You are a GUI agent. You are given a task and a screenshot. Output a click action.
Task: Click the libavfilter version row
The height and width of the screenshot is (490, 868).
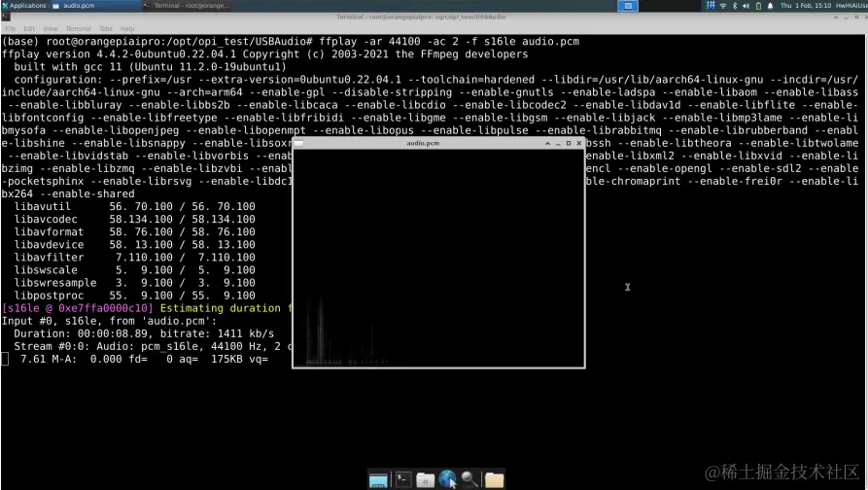pyautogui.click(x=134, y=258)
